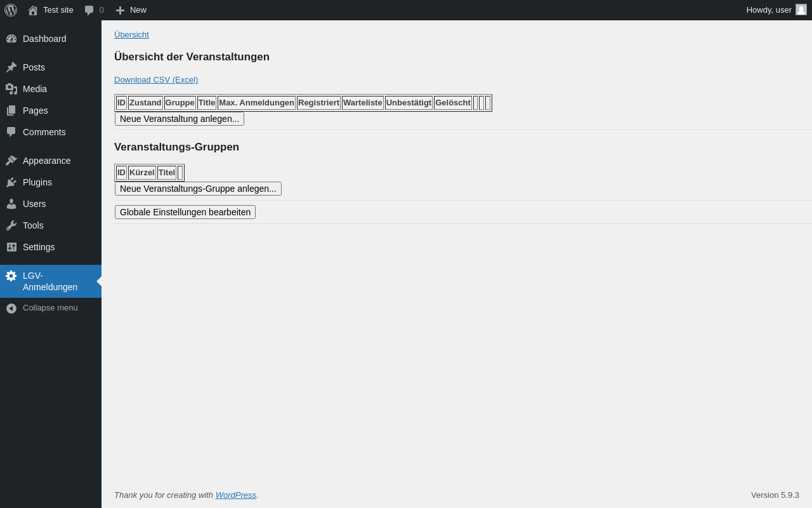Click the WordPress logo icon
The width and height of the screenshot is (812, 508).
click(x=11, y=10)
